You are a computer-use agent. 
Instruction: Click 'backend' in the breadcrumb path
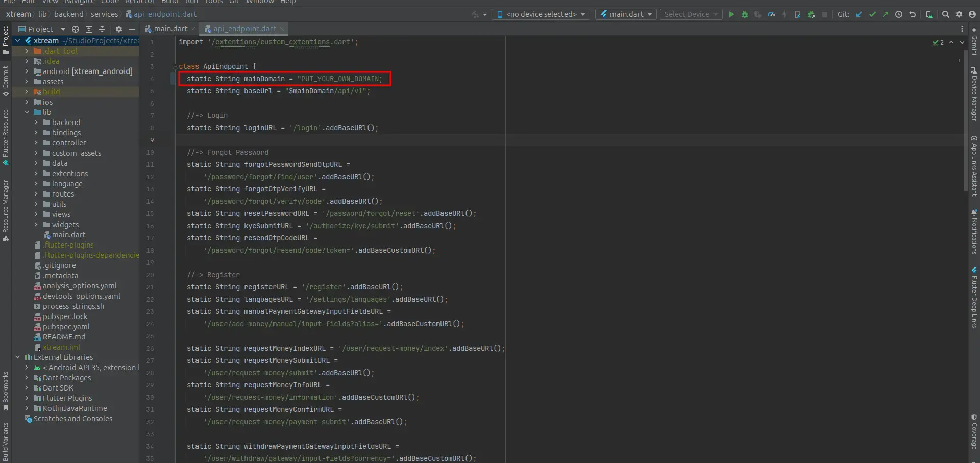pos(68,14)
